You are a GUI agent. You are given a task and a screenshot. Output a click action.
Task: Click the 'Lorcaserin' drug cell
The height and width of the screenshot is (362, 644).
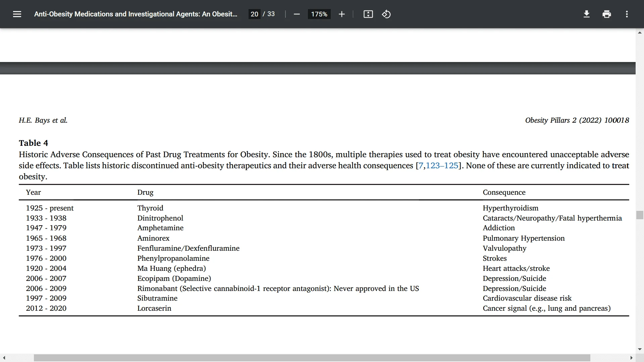pos(154,308)
